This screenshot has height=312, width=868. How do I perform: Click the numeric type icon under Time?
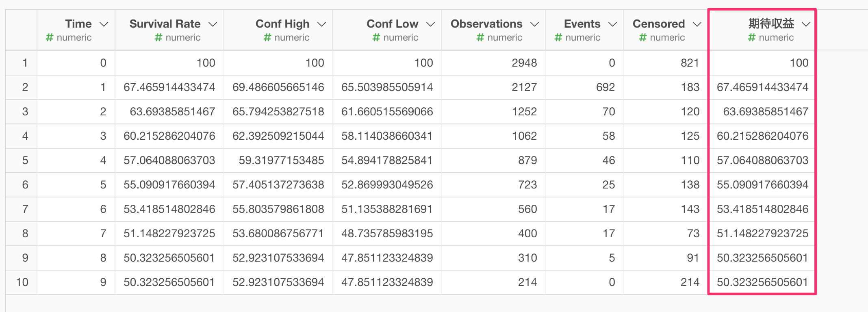[x=50, y=38]
